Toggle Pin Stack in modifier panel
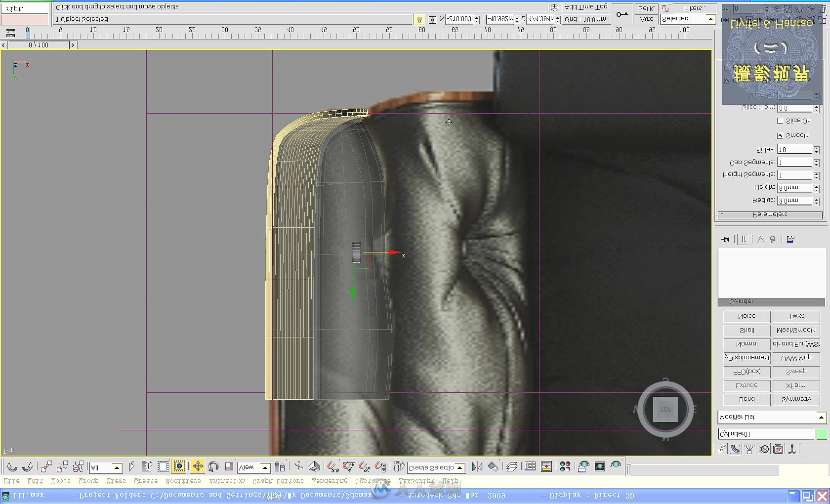Viewport: 830px width, 504px height. point(725,240)
